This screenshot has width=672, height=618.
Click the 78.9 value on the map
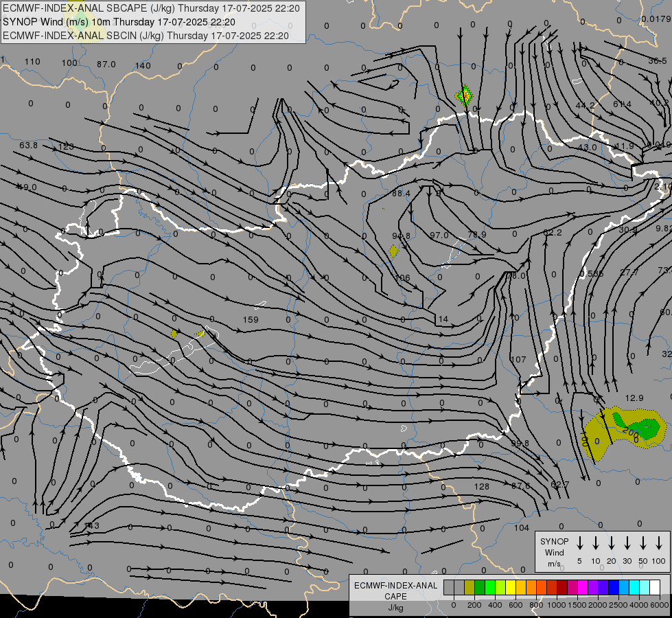tap(477, 235)
